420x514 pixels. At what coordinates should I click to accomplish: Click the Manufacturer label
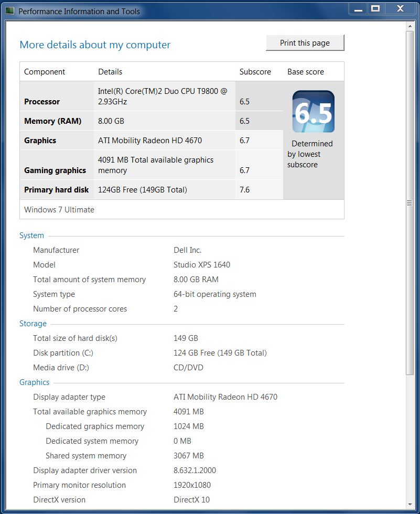pyautogui.click(x=56, y=250)
